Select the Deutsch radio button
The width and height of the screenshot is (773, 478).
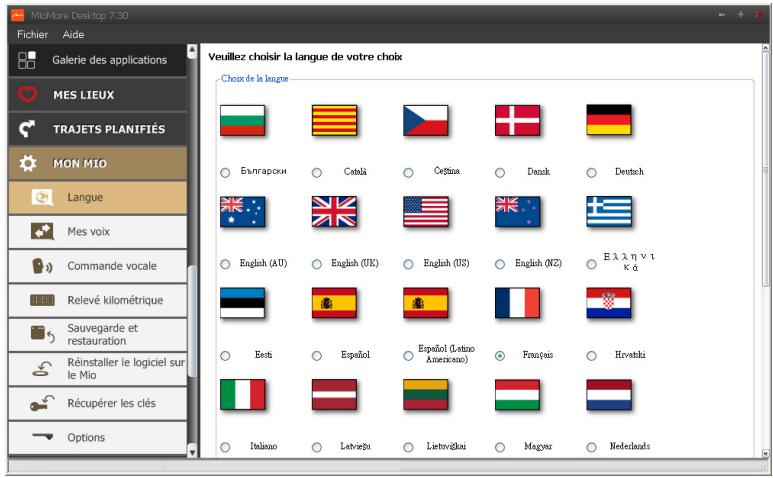pos(592,173)
